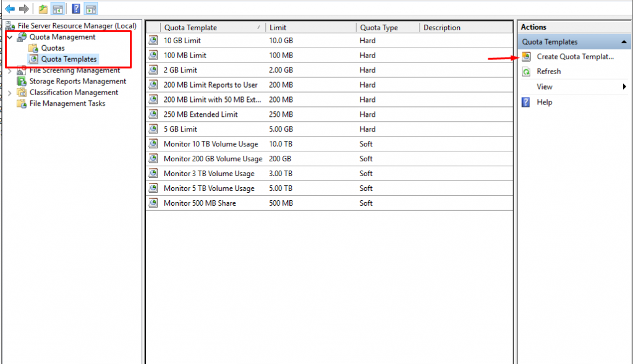Collapse the Quota Management tree node
633x364 pixels.
(9, 38)
